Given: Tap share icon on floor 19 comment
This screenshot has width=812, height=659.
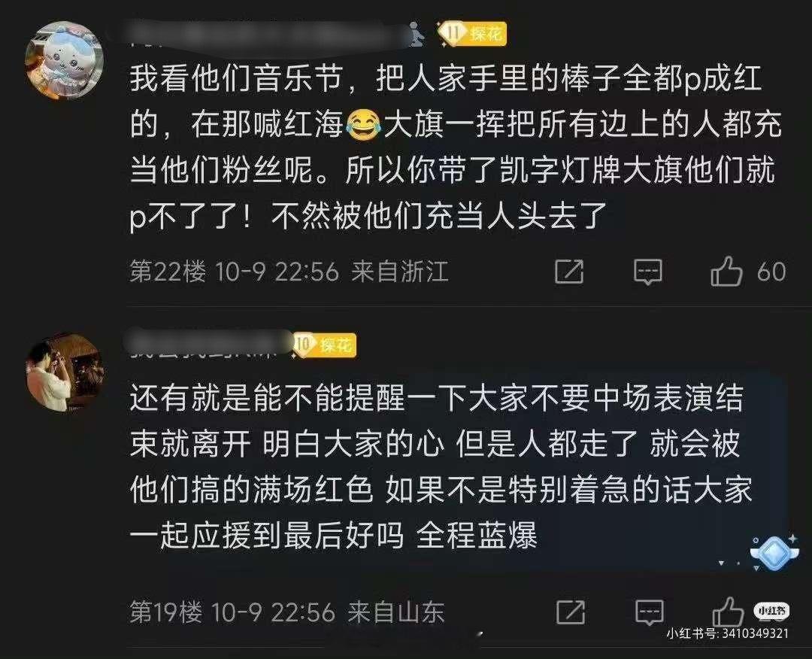Looking at the screenshot, I should (x=571, y=612).
